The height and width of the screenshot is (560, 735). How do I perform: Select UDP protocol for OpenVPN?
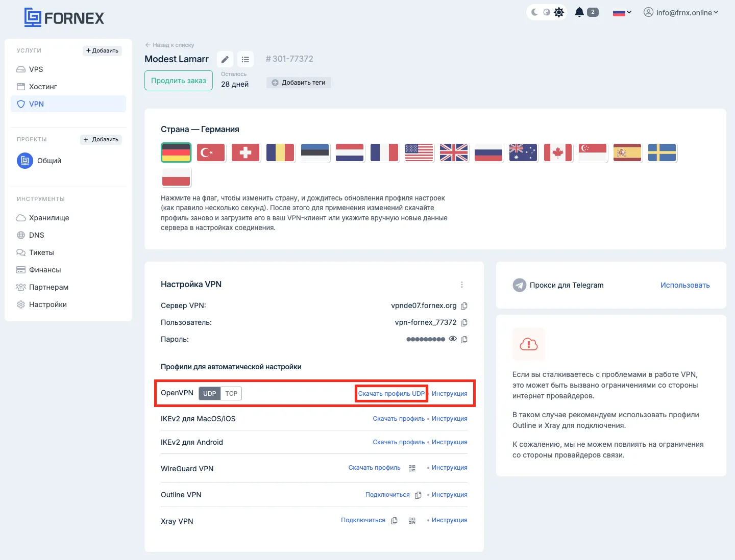click(x=209, y=393)
